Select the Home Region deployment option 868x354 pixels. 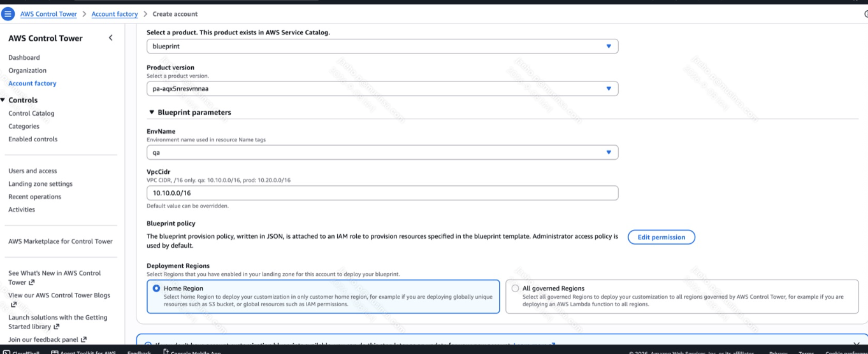coord(323,297)
